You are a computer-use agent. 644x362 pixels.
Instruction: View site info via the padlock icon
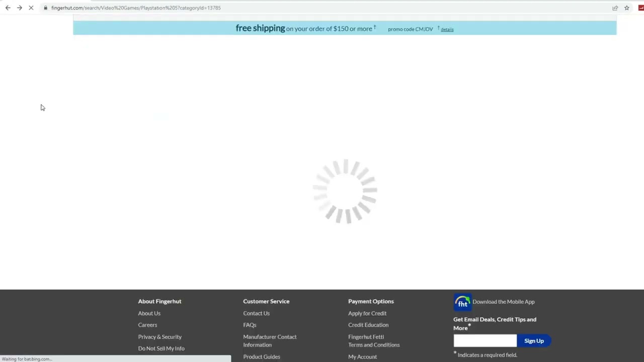(45, 8)
